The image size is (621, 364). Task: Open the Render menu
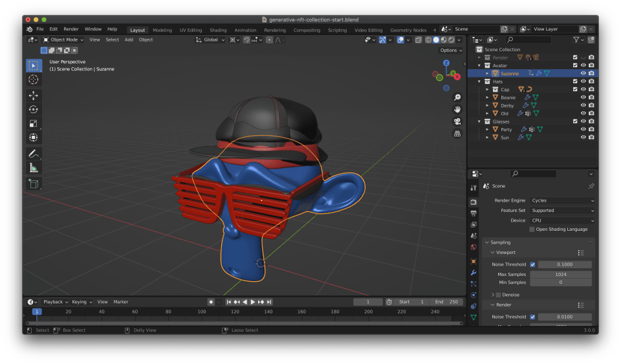[x=71, y=29]
